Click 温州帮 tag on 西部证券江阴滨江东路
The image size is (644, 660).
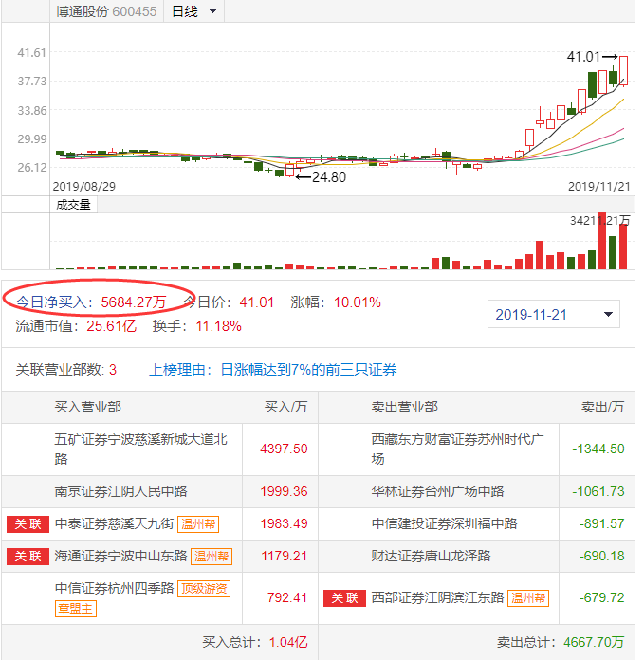point(528,597)
